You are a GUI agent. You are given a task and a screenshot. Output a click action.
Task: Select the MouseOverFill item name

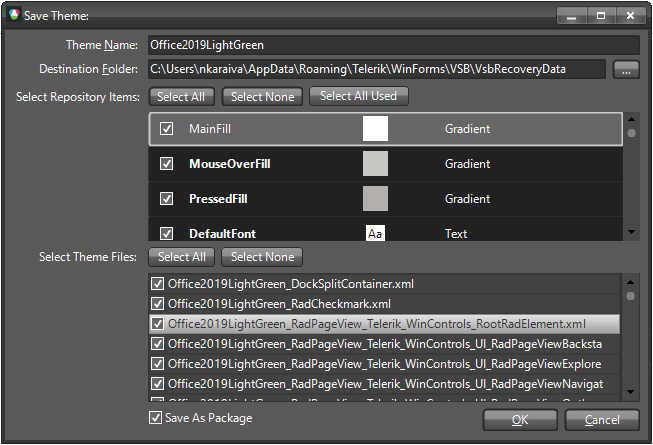click(x=230, y=164)
